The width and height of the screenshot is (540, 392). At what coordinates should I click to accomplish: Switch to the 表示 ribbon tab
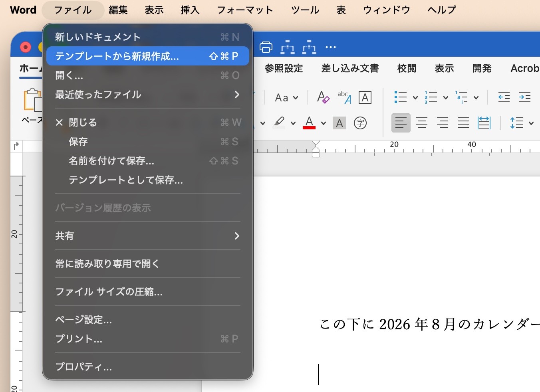(445, 68)
